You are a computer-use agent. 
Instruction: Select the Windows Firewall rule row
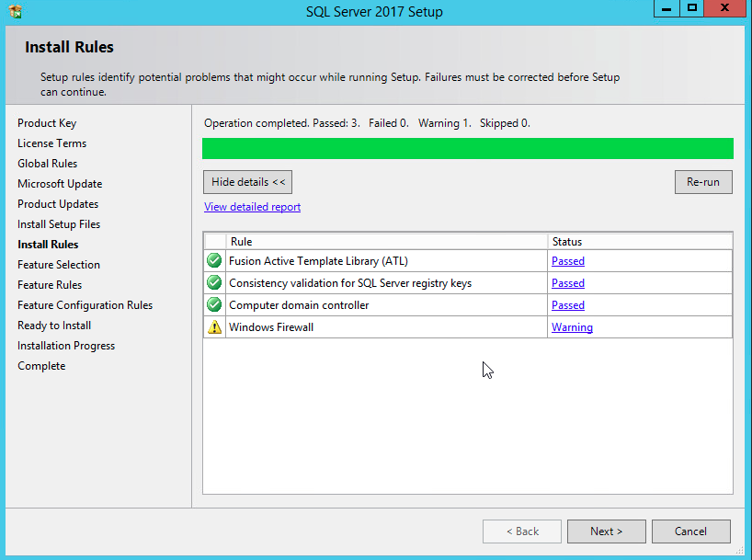point(386,327)
